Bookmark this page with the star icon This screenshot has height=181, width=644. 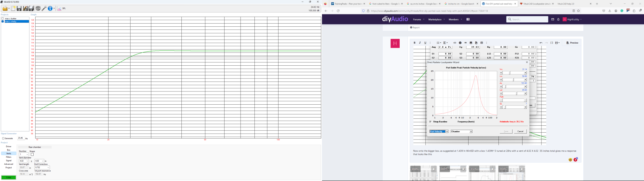(578, 11)
